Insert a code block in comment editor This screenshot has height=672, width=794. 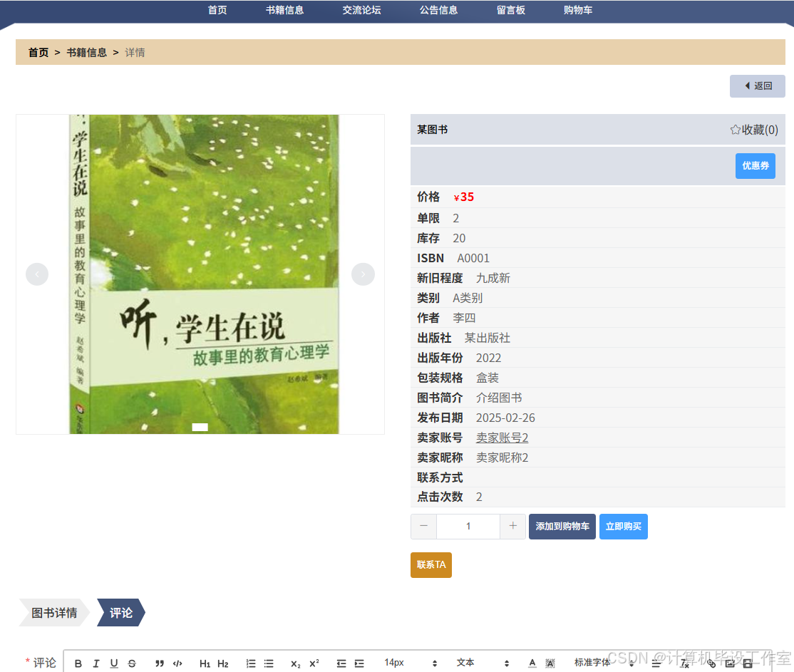pos(177,663)
